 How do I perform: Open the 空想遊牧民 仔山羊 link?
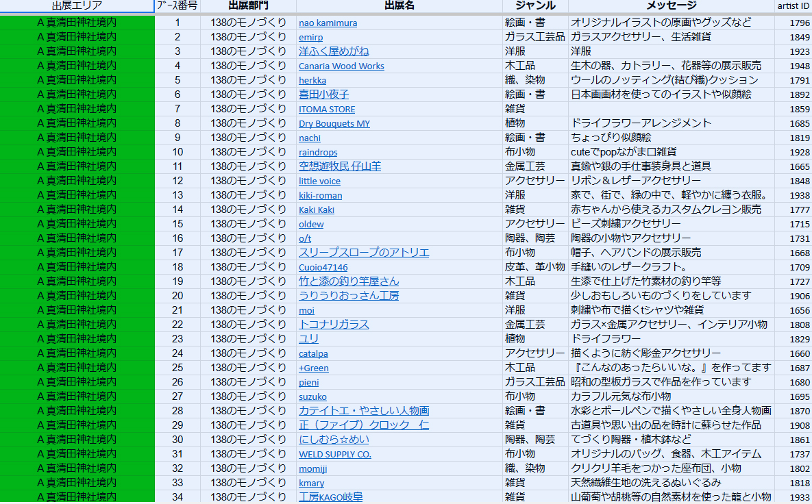[x=340, y=166]
